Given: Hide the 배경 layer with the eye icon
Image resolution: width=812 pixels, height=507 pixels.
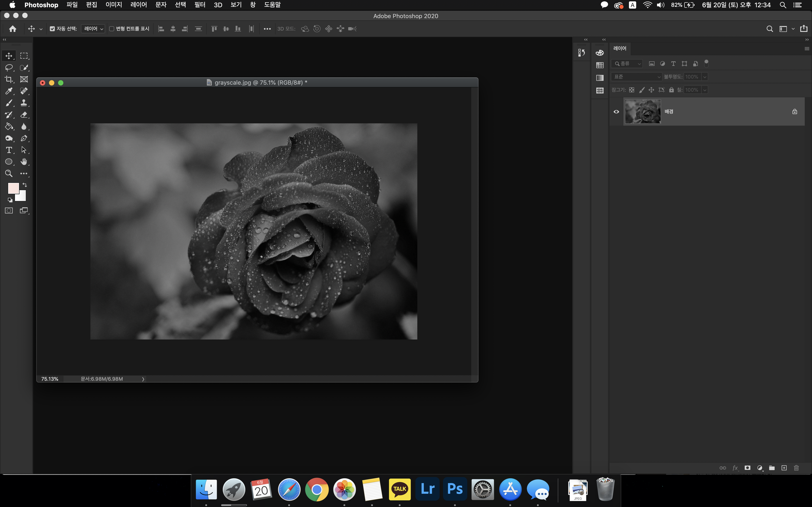Looking at the screenshot, I should 616,112.
